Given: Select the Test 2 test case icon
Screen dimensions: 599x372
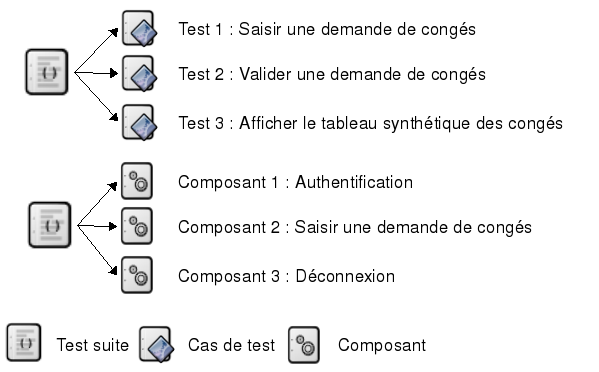Looking at the screenshot, I should pyautogui.click(x=139, y=74).
